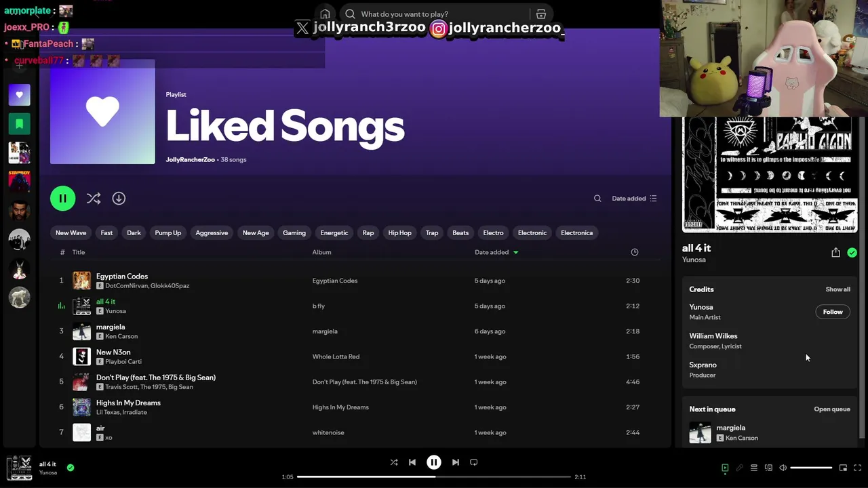Filter by New Wave tag
The width and height of the screenshot is (868, 488).
tap(71, 232)
